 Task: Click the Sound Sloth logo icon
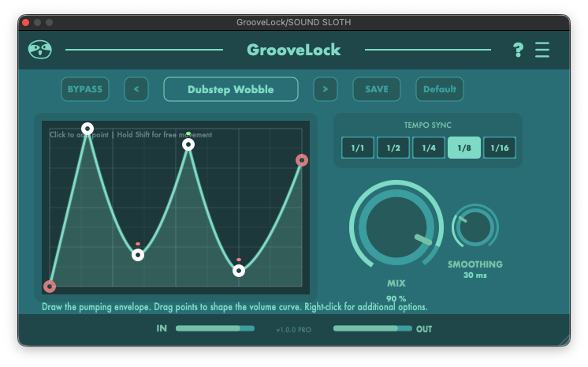click(x=40, y=50)
